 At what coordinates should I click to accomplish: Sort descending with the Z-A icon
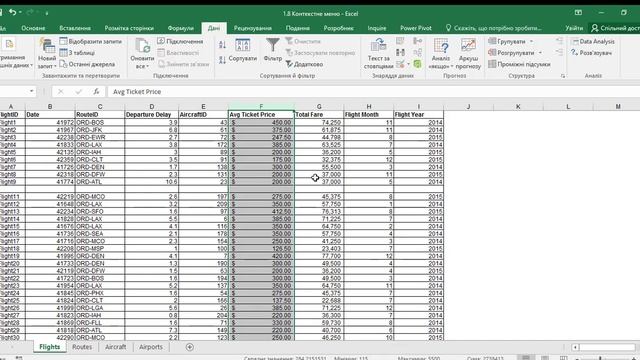(222, 60)
